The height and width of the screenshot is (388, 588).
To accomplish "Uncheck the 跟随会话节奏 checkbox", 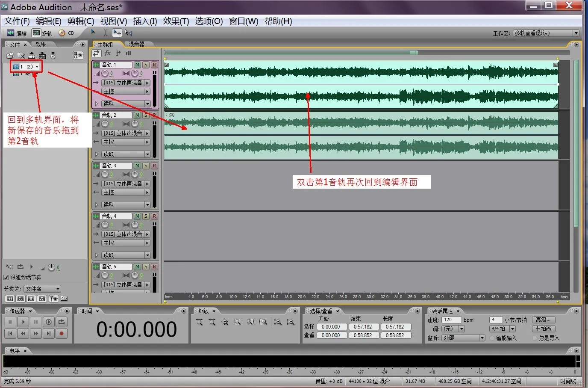I will coord(6,277).
